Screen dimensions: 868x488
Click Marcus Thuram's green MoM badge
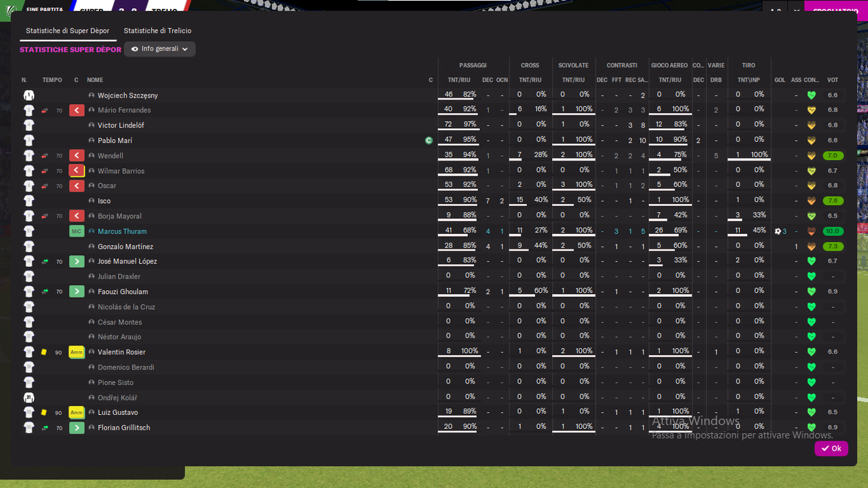[x=77, y=231]
